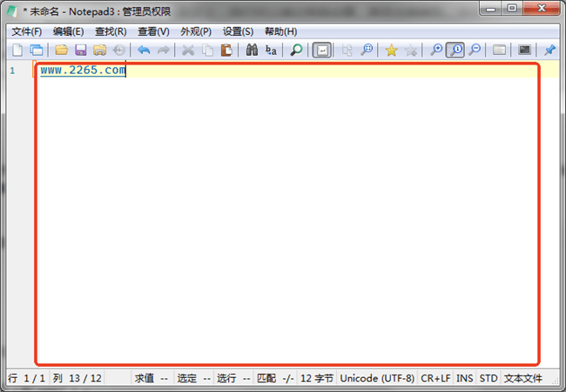Click the yellow star favorites icon

[x=391, y=50]
